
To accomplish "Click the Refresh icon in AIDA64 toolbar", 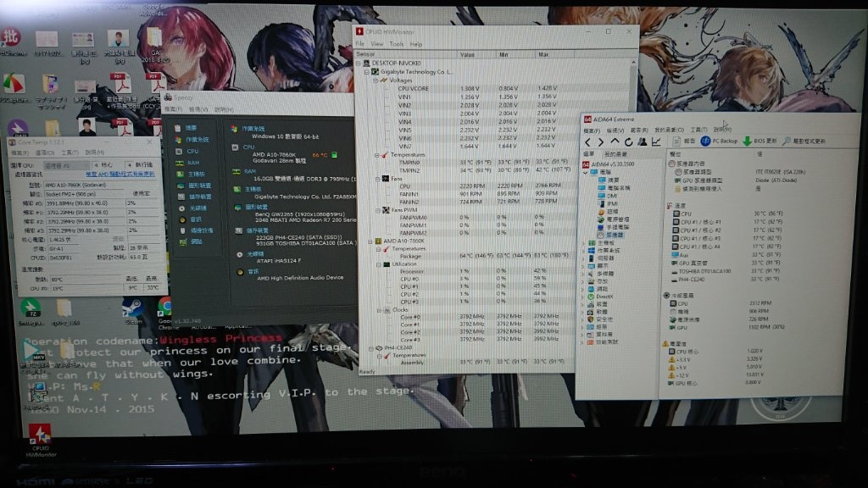I will coord(628,142).
